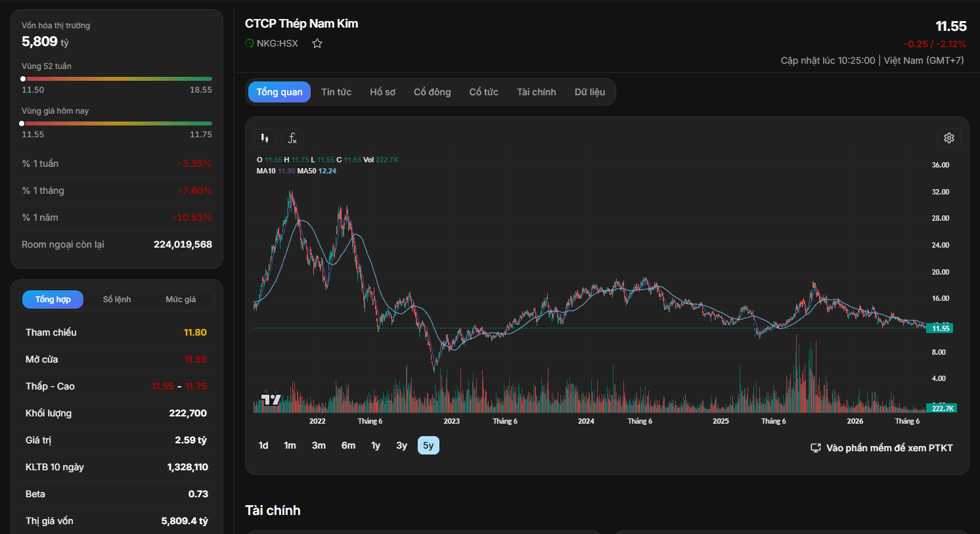Click monitor icon next to Vào phần mềm
The height and width of the screenshot is (534, 980).
point(816,448)
